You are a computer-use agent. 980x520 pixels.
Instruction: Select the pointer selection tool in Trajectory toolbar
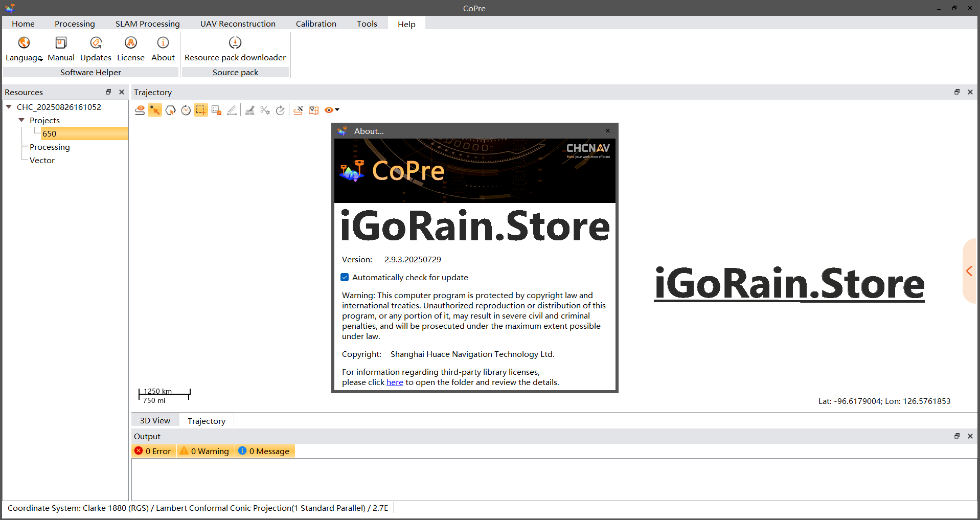click(x=155, y=110)
